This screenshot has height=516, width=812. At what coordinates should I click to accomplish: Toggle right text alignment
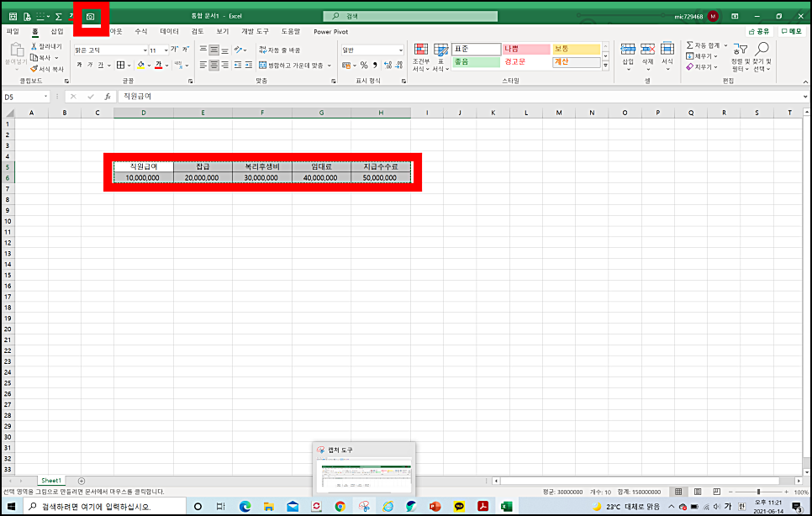click(224, 66)
